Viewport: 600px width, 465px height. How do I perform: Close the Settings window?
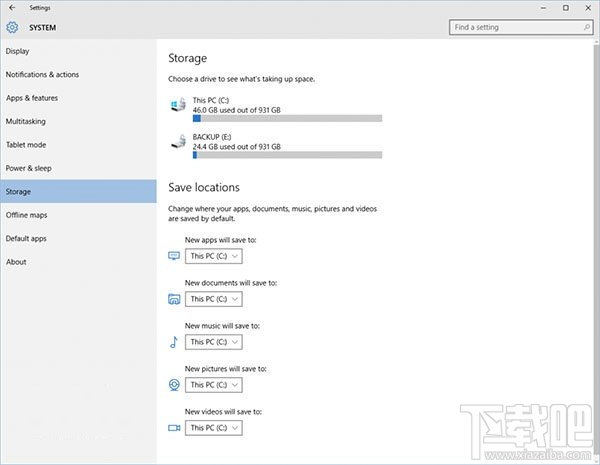(x=588, y=8)
